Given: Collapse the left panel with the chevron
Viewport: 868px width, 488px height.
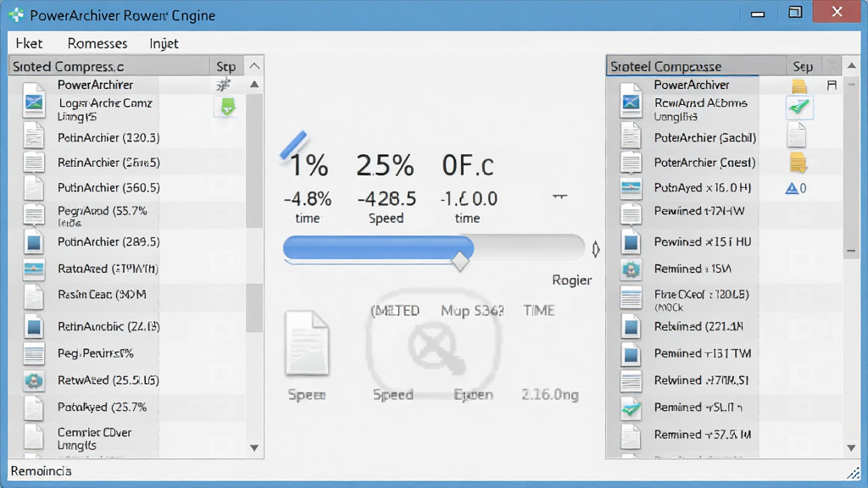Looking at the screenshot, I should [254, 66].
